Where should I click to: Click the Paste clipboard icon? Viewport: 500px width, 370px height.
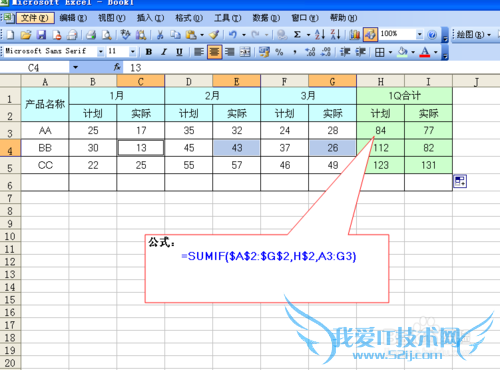191,35
